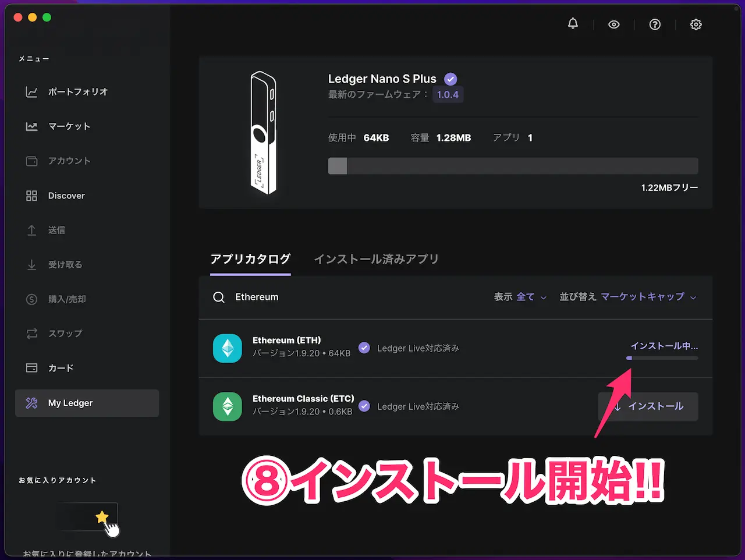Click the account wallet icon
This screenshot has height=560, width=745.
(x=31, y=161)
